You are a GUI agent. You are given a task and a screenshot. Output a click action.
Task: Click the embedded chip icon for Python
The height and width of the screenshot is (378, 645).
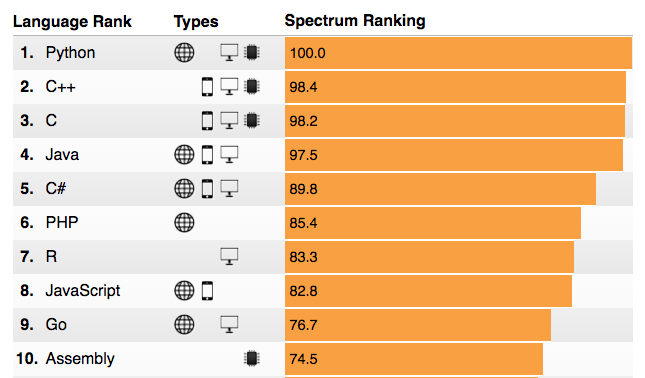[252, 53]
